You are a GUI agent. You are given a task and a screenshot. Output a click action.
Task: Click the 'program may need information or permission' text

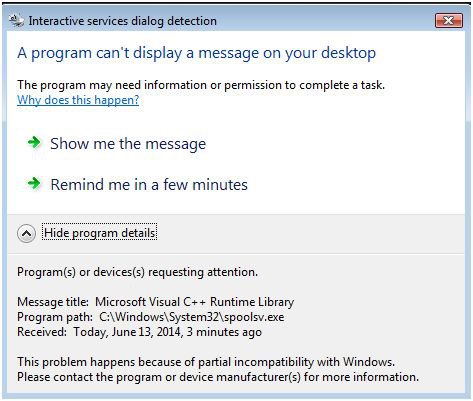coord(201,85)
